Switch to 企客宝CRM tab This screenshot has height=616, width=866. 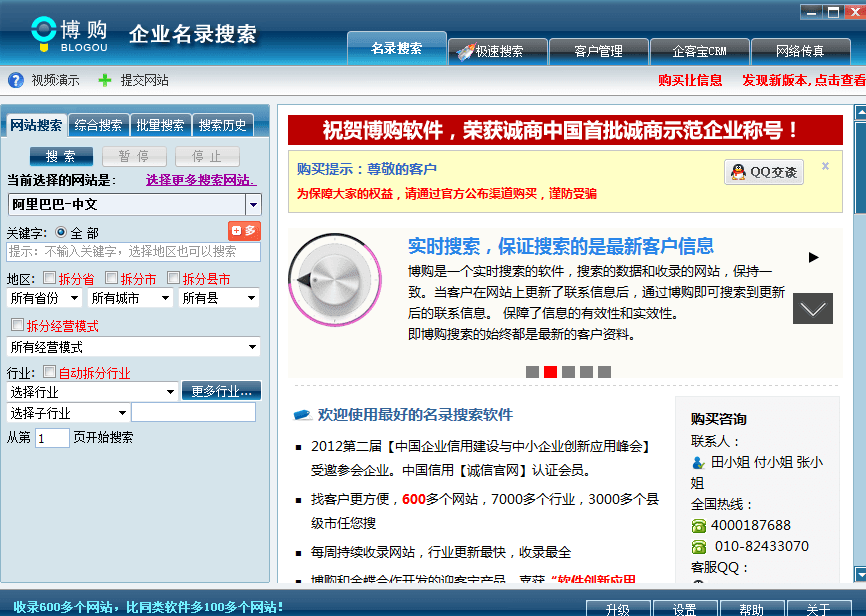coord(699,51)
